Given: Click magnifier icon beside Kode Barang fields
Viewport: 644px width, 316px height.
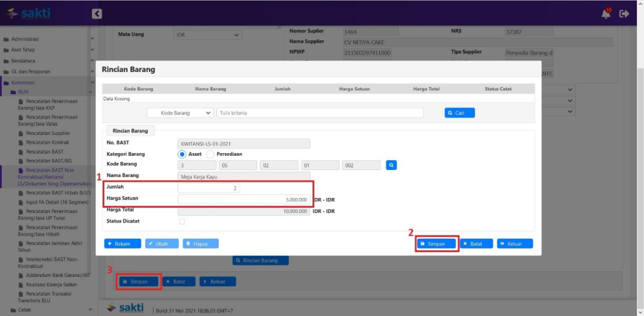Looking at the screenshot, I should pyautogui.click(x=391, y=165).
